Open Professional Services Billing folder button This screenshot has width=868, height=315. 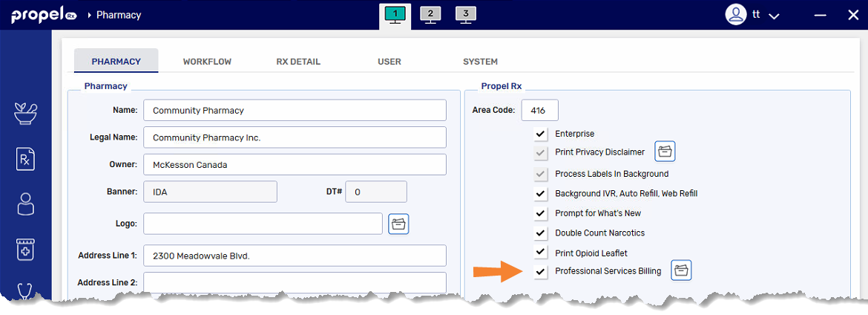click(681, 271)
